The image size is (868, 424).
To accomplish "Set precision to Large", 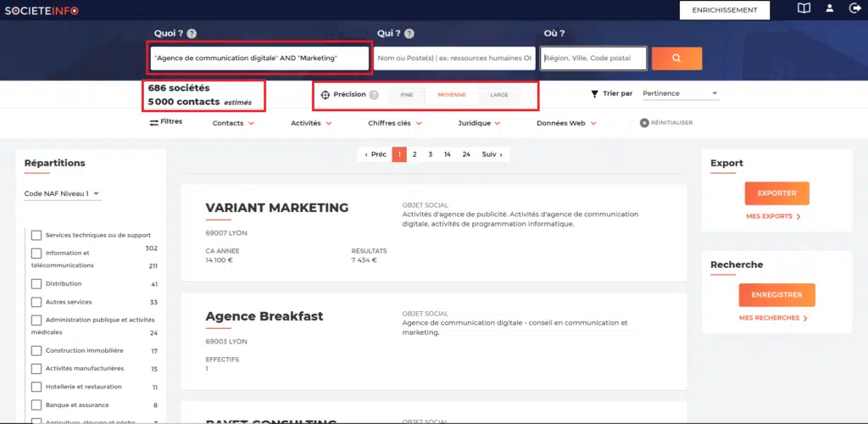I will click(x=499, y=95).
